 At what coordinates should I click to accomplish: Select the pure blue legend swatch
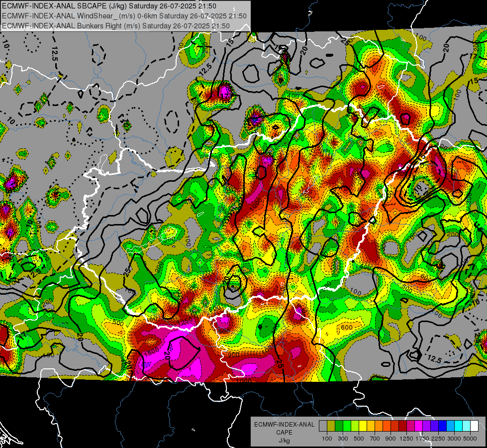[x=443, y=426]
